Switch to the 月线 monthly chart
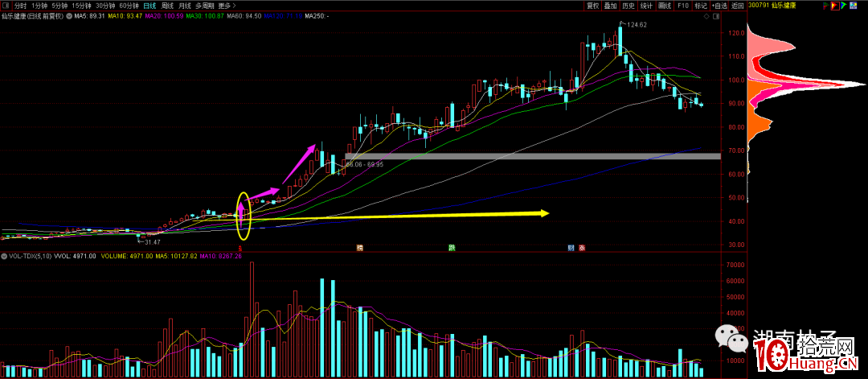 pos(186,6)
